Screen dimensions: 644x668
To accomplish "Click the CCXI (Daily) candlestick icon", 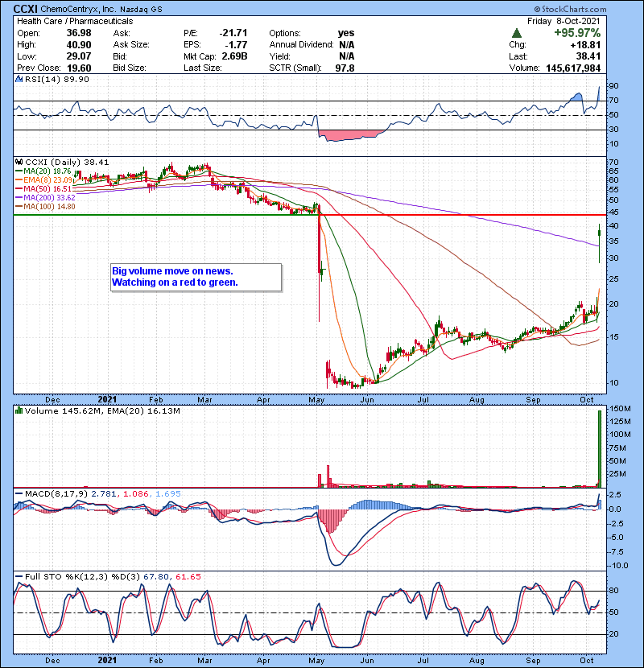I will tap(19, 163).
